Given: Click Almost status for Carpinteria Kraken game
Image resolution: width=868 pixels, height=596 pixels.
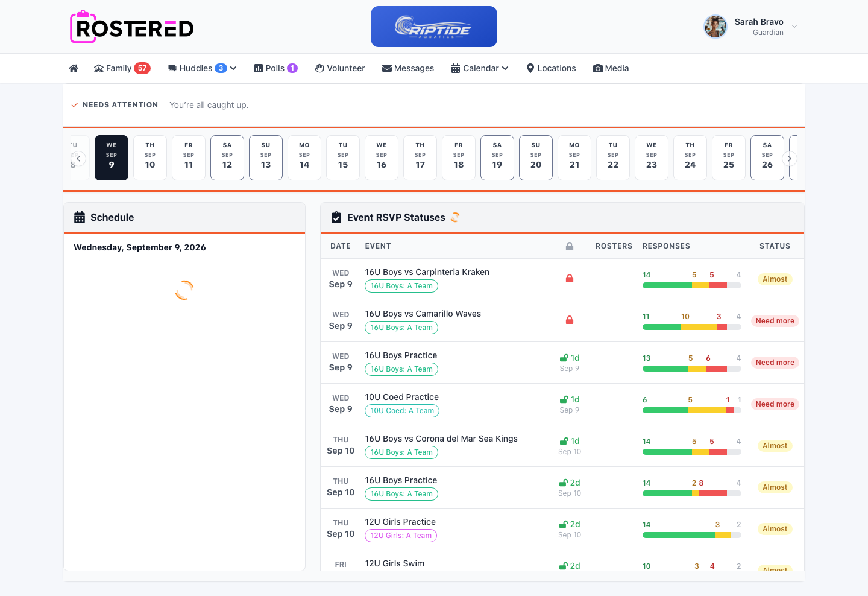Looking at the screenshot, I should [775, 279].
